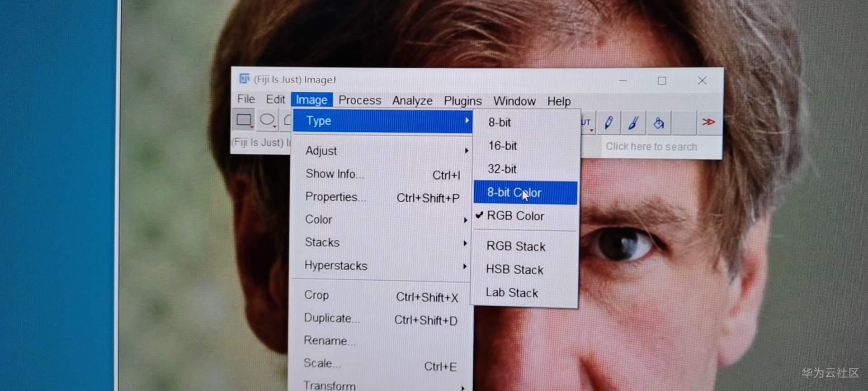This screenshot has width=868, height=391.
Task: Open image Properties... dialog
Action: pyautogui.click(x=382, y=197)
